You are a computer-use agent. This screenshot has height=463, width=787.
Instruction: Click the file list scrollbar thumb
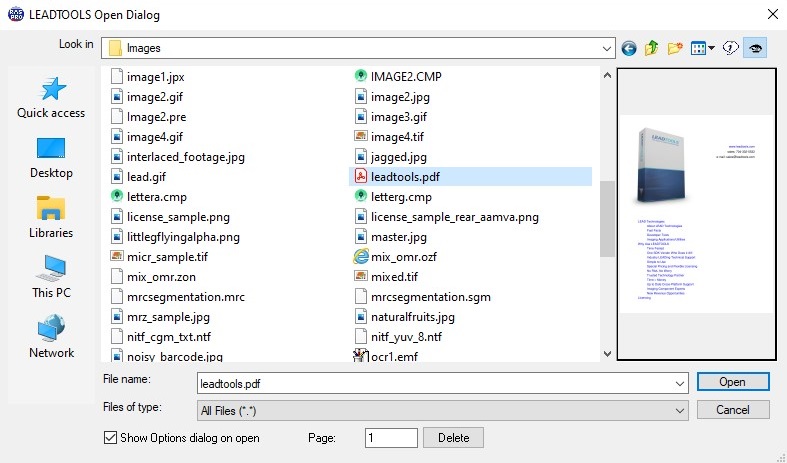click(607, 219)
